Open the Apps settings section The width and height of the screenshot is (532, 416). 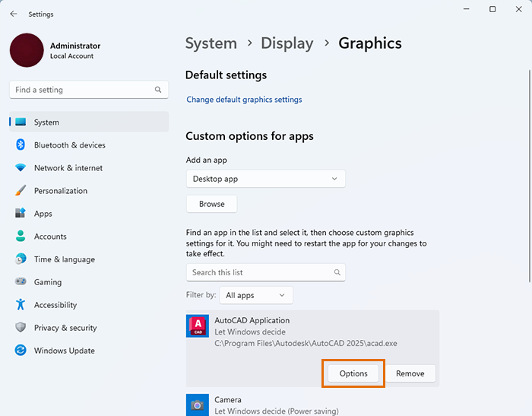(x=43, y=214)
